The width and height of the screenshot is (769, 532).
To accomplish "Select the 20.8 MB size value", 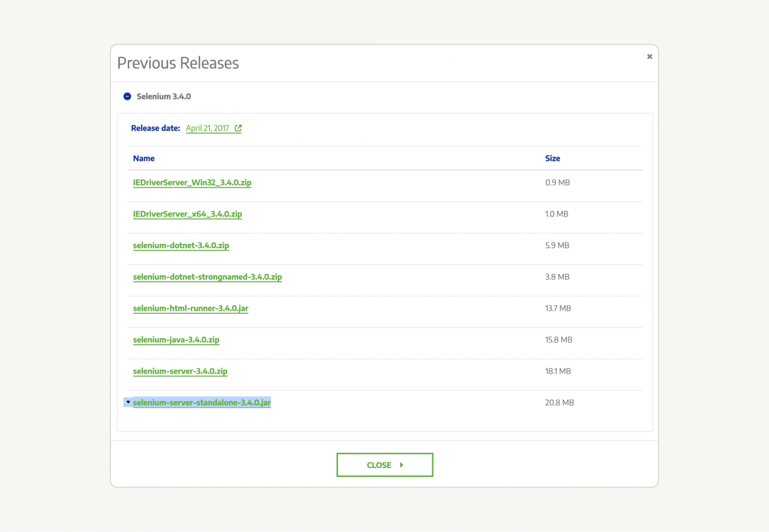I will 559,403.
